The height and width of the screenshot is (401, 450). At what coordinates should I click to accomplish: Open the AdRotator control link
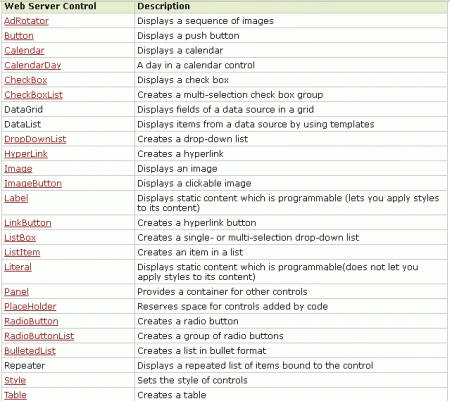(26, 21)
